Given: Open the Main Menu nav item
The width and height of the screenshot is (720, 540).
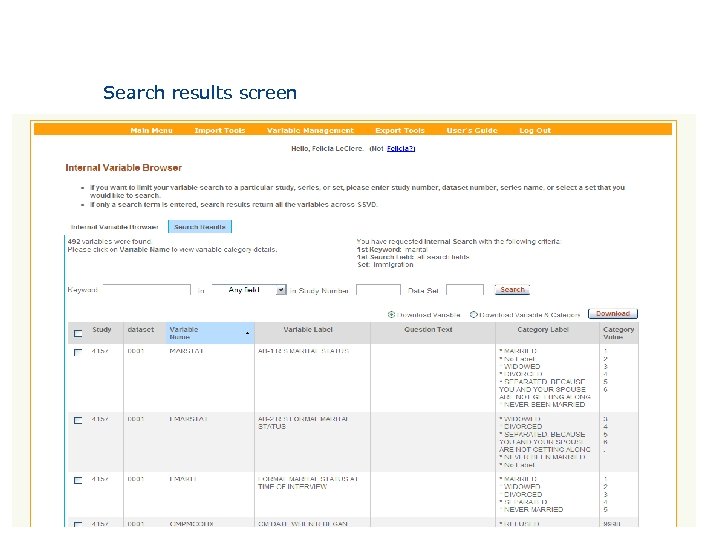Looking at the screenshot, I should pos(151,130).
